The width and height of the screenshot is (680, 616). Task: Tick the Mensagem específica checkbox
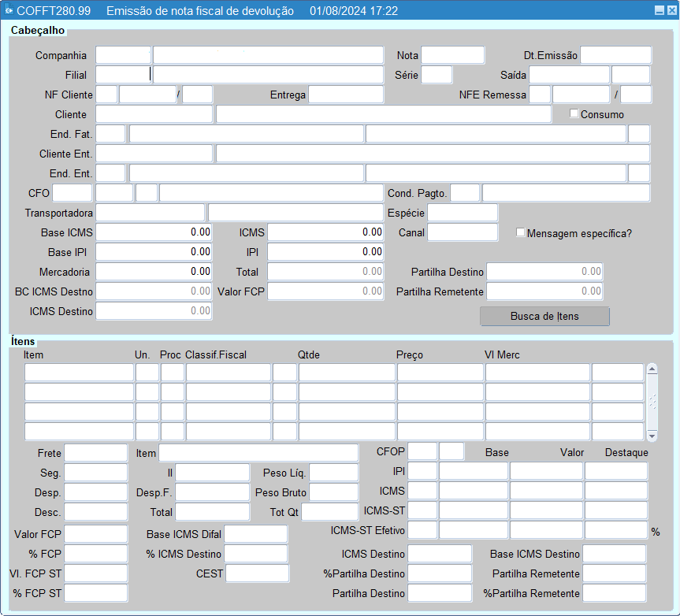(520, 232)
